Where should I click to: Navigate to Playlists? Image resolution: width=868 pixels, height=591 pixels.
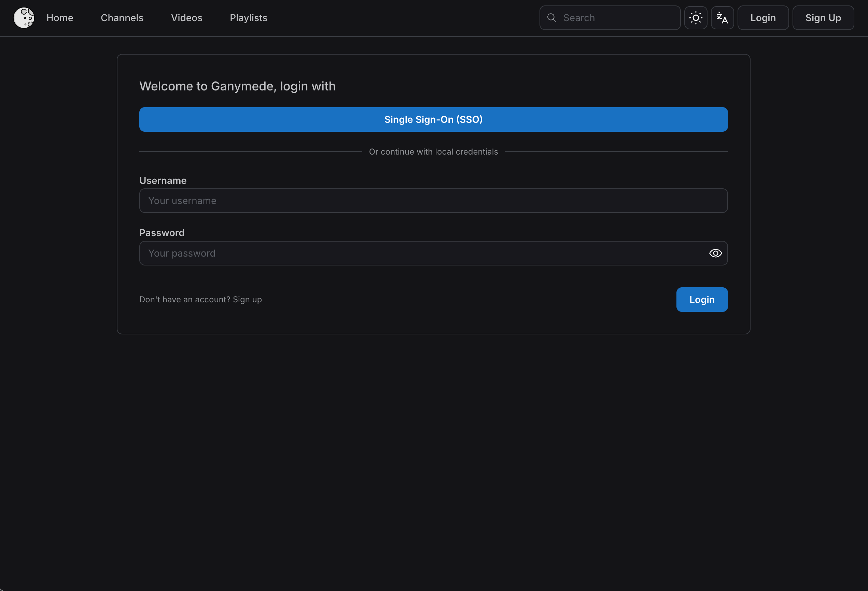(x=249, y=17)
